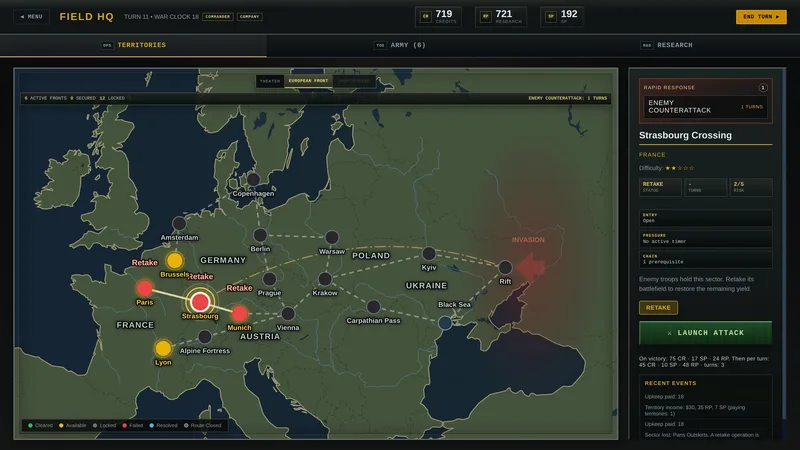Click the Rapid Response count badge

tap(763, 88)
